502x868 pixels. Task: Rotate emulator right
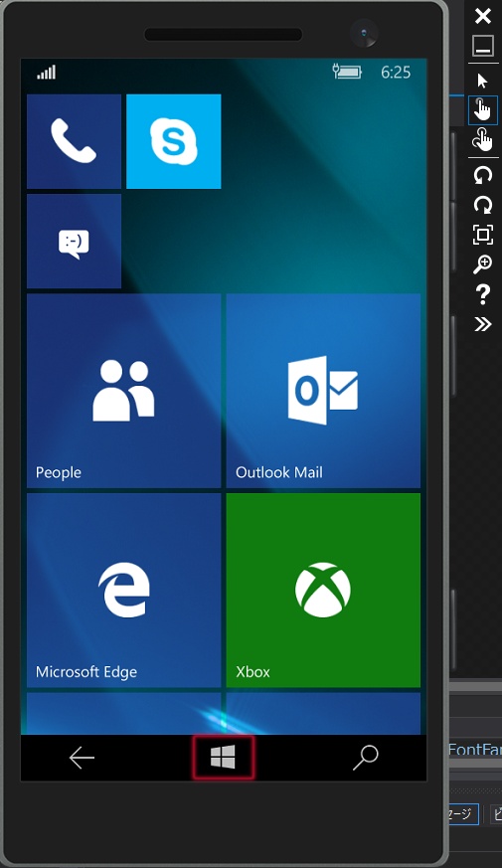483,205
